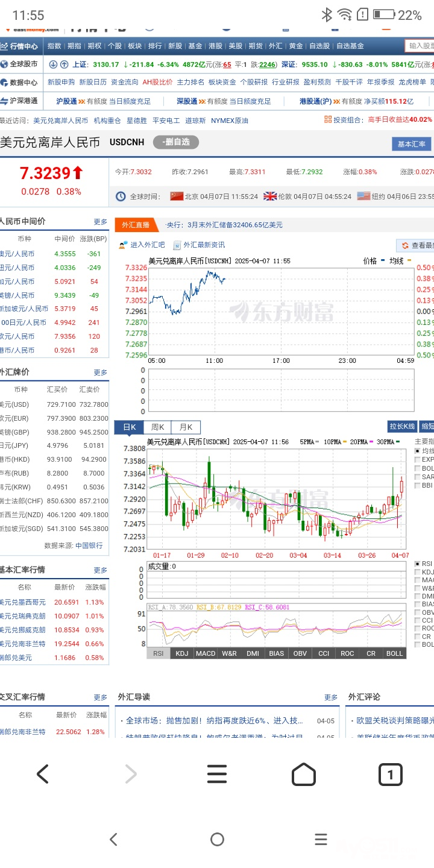Expand 更多 in 人民币中间价 section

pyautogui.click(x=100, y=222)
